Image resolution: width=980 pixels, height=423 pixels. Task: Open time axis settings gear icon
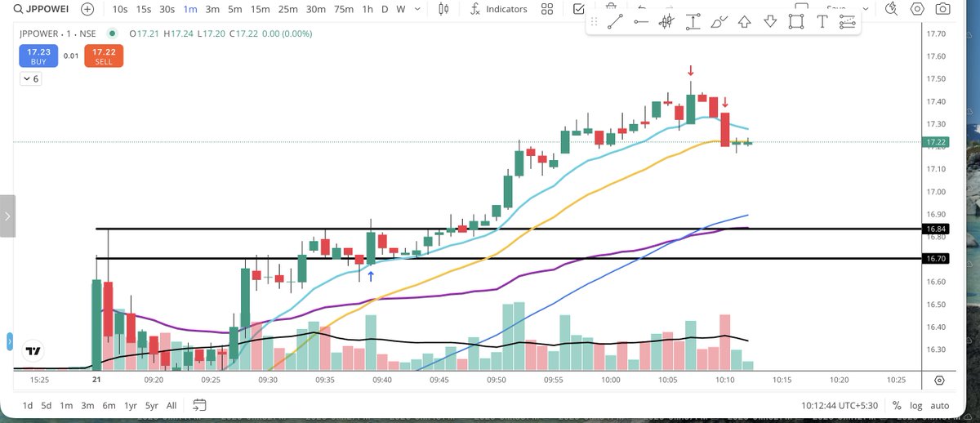pos(939,381)
